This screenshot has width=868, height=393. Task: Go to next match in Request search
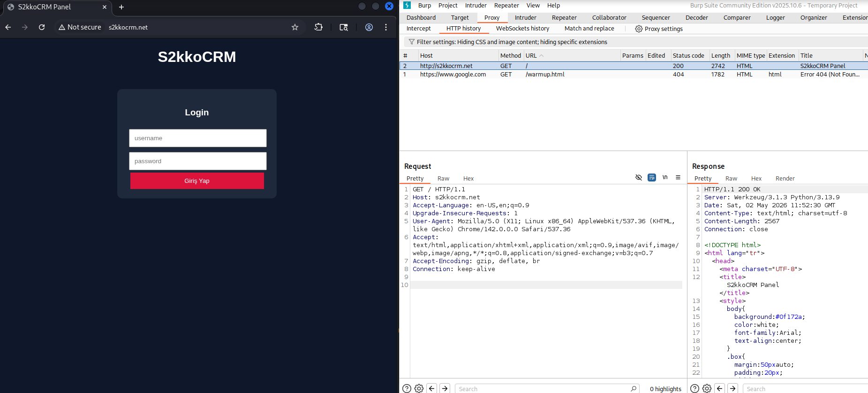[445, 388]
